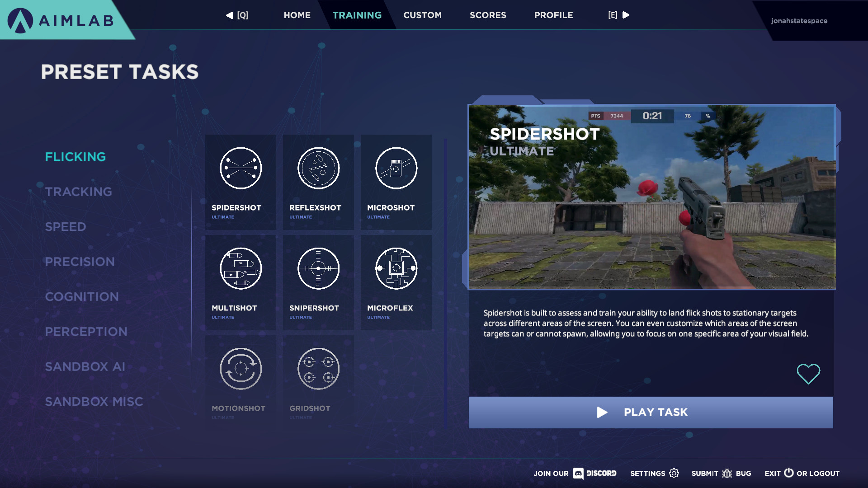The width and height of the screenshot is (868, 488).
Task: Open the Custom tab
Action: tap(423, 15)
